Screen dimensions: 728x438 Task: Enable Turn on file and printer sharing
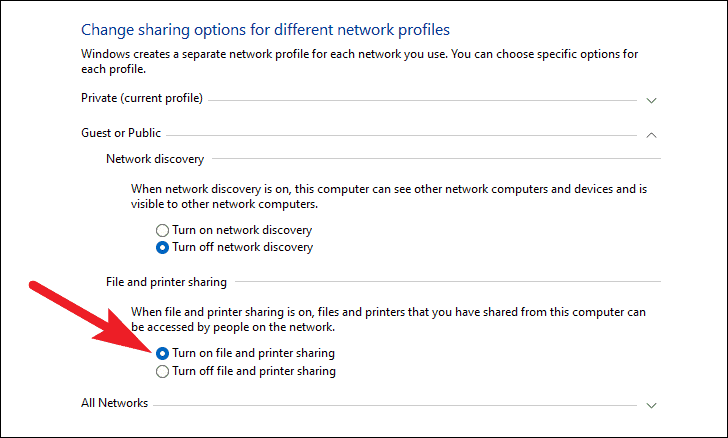164,353
